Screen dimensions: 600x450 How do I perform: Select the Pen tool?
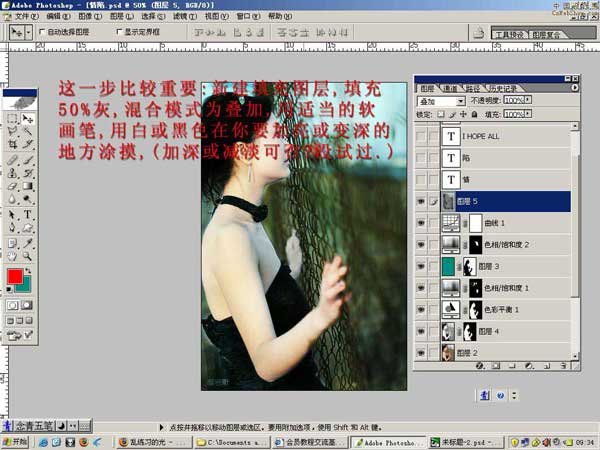tap(12, 228)
